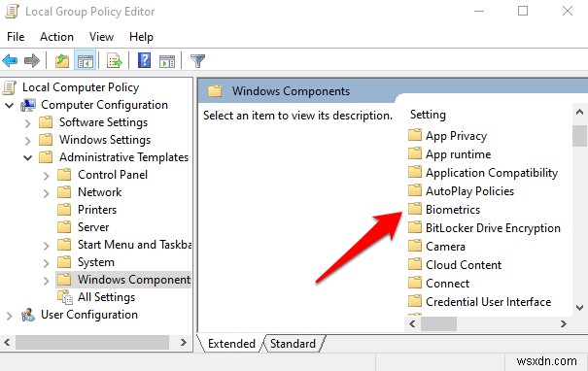588x371 pixels.
Task: Expand the Windows Components tree node
Action: (x=46, y=281)
